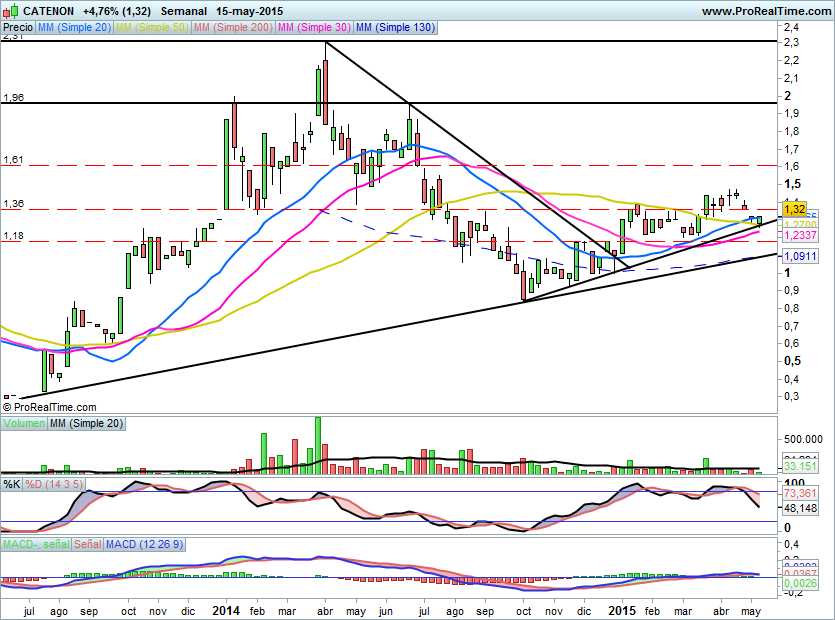Viewport: 835px width, 620px height.
Task: Select the MM (Simple 20) price indicator label
Action: (x=75, y=28)
